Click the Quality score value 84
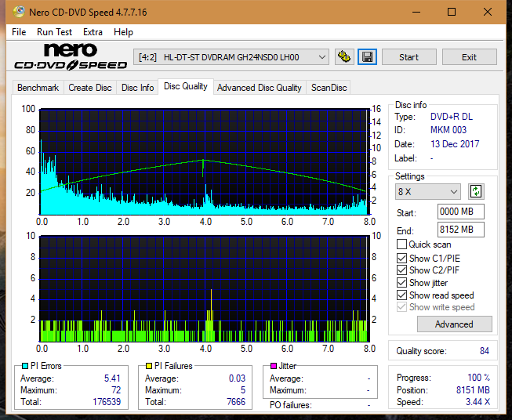The image size is (512, 420). tap(485, 351)
